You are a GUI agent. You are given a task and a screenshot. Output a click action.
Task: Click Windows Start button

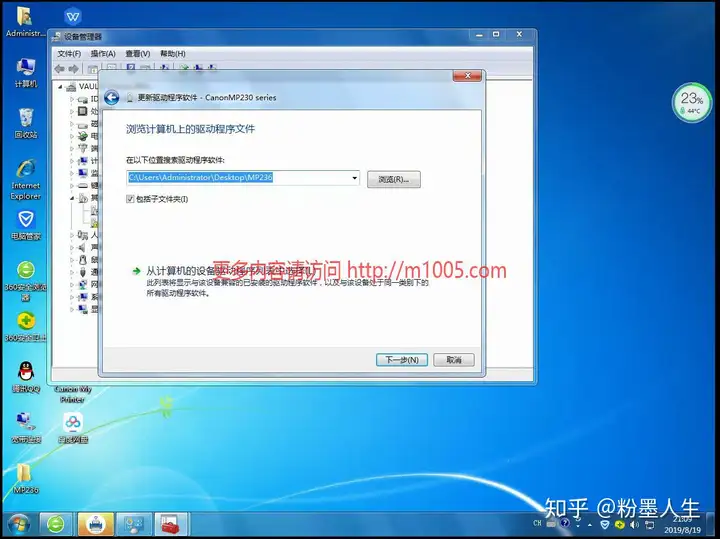point(19,524)
